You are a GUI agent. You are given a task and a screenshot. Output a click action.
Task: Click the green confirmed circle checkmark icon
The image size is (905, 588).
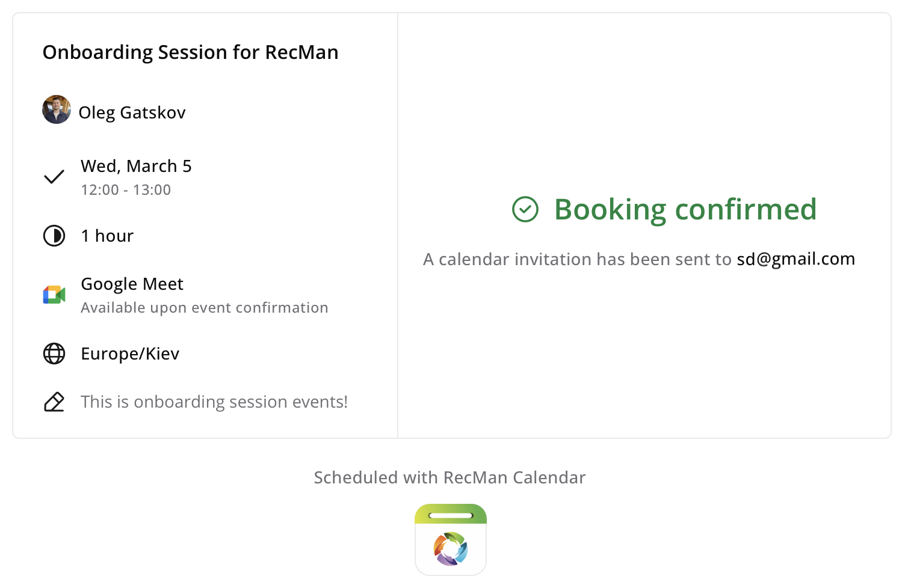(525, 209)
